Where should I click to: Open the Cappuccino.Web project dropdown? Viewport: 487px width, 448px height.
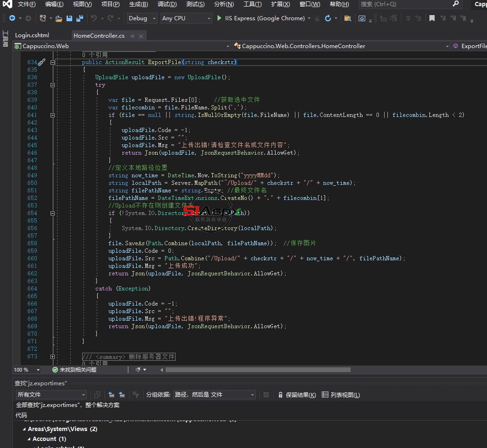(122, 46)
